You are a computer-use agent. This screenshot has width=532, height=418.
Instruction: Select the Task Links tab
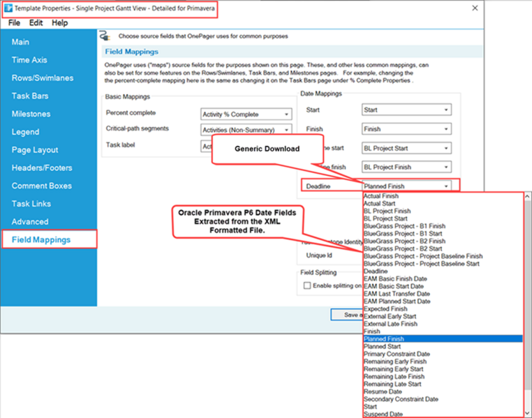coord(31,204)
